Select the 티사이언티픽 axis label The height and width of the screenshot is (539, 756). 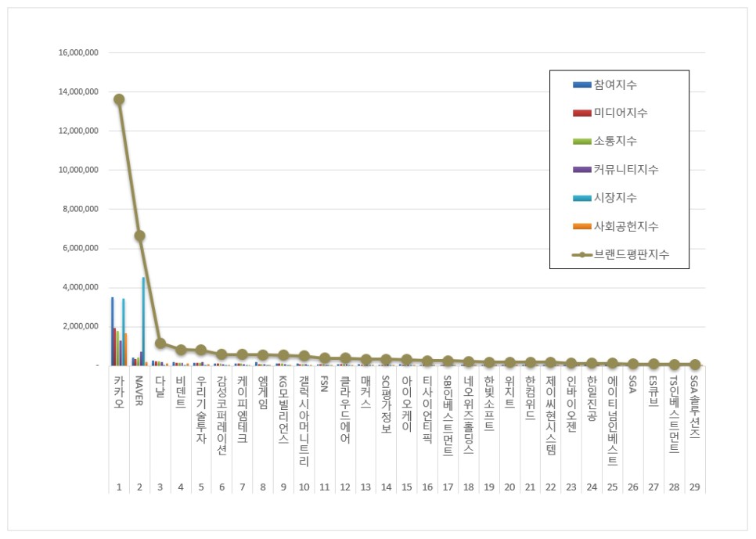tap(427, 409)
